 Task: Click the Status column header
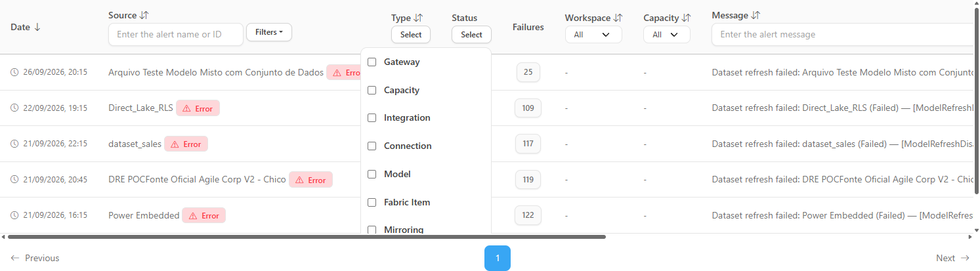pos(465,18)
